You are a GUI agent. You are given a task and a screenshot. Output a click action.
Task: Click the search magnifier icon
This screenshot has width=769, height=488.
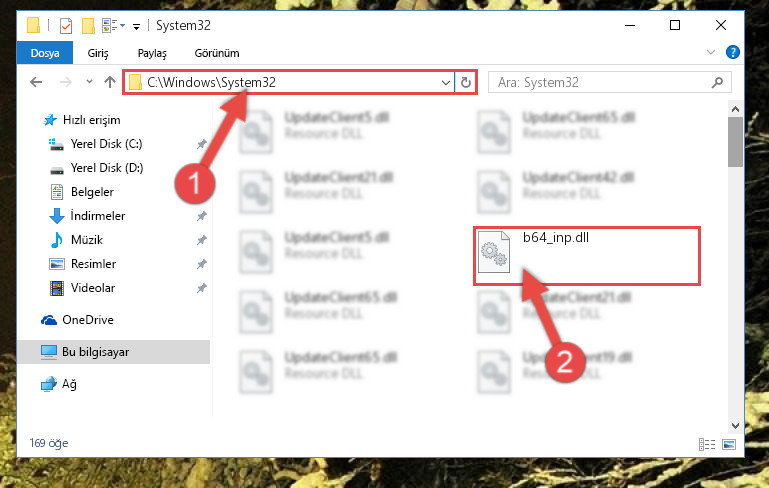click(x=717, y=82)
